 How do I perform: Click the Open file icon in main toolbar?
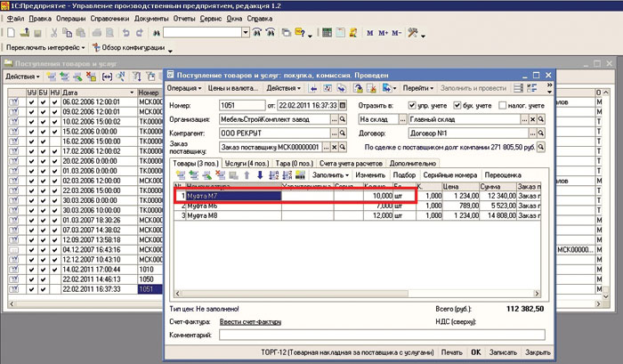(x=25, y=33)
